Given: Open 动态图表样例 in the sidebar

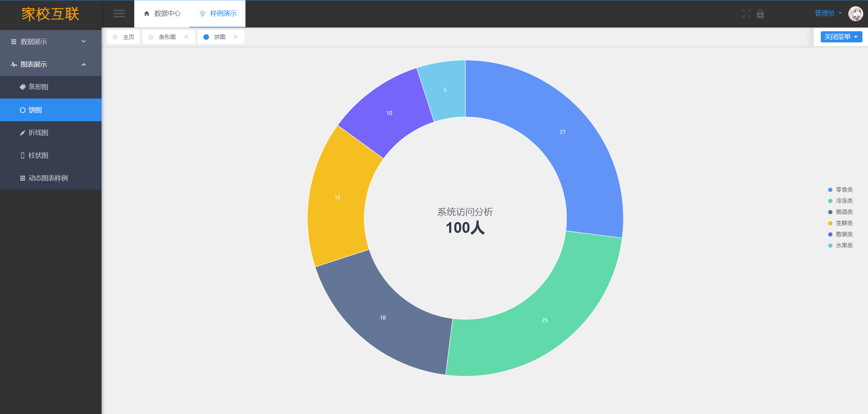Looking at the screenshot, I should (48, 178).
